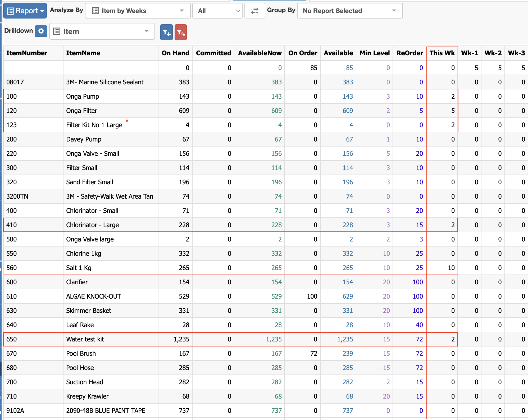Screen dimensions: 528x420
Task: Click Chlorinator - Large item name
Action: pos(92,225)
